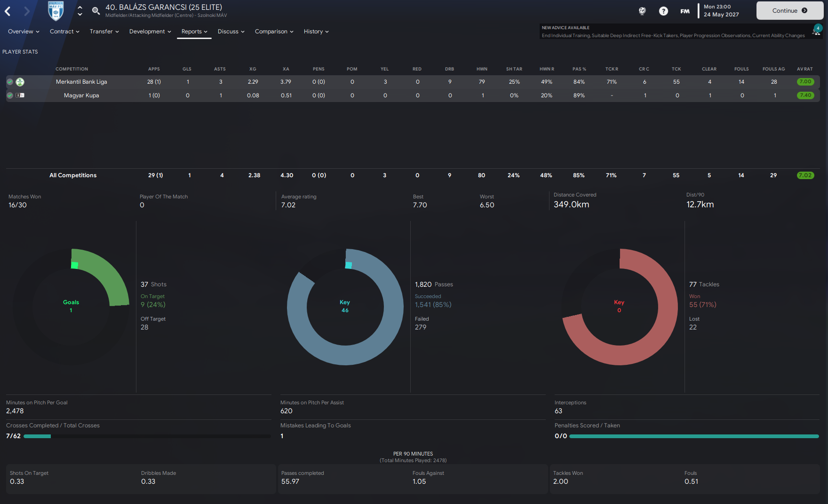The width and height of the screenshot is (828, 504).
Task: Sort by the COMPETITION column header
Action: tap(72, 69)
